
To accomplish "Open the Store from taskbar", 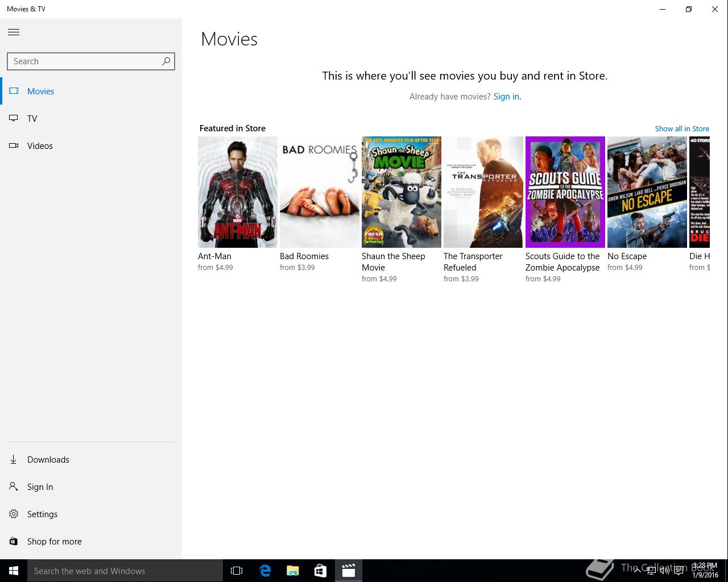I will (x=321, y=571).
